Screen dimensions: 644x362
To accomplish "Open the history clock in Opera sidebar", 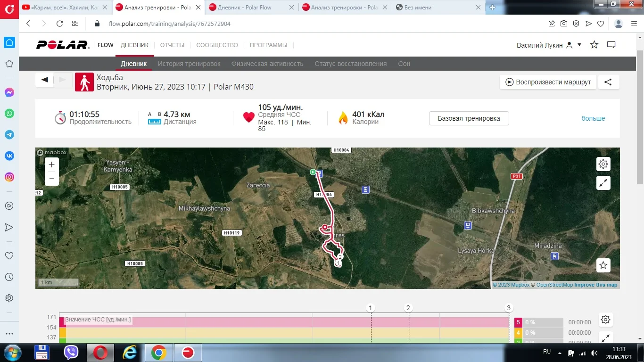I will (x=9, y=277).
